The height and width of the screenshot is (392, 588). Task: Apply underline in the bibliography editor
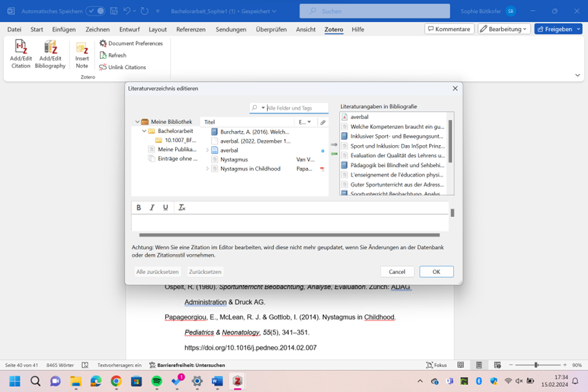[165, 207]
